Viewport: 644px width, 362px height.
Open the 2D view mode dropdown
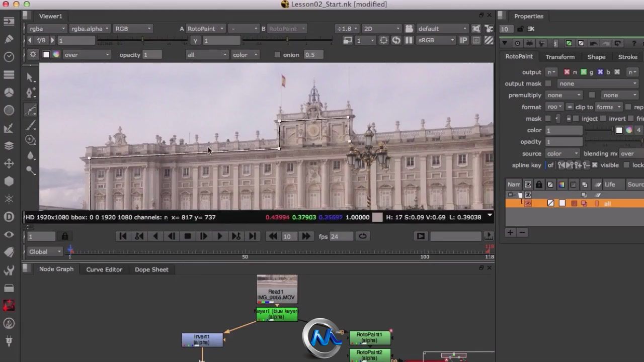[x=381, y=29]
